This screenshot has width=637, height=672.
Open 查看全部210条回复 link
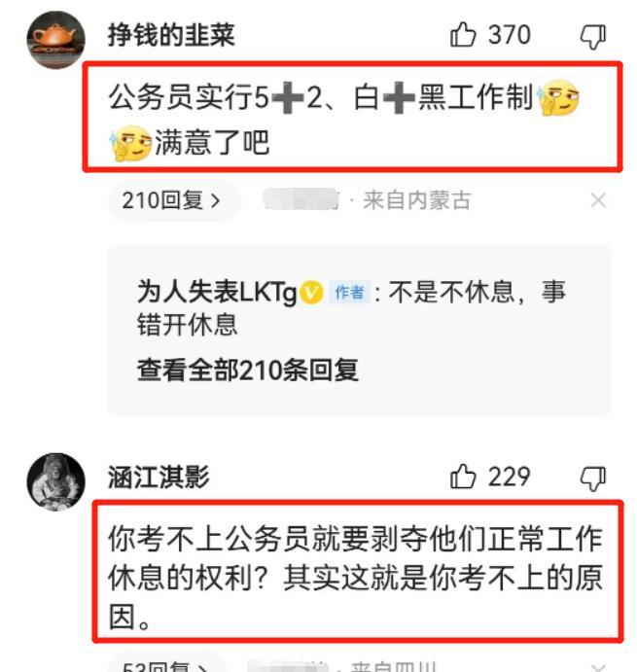[248, 370]
